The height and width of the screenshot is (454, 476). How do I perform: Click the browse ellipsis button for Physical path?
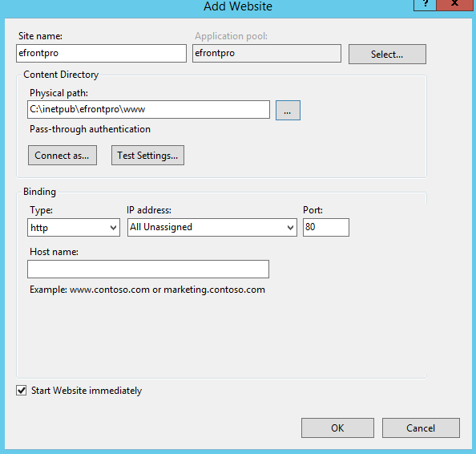tap(288, 111)
